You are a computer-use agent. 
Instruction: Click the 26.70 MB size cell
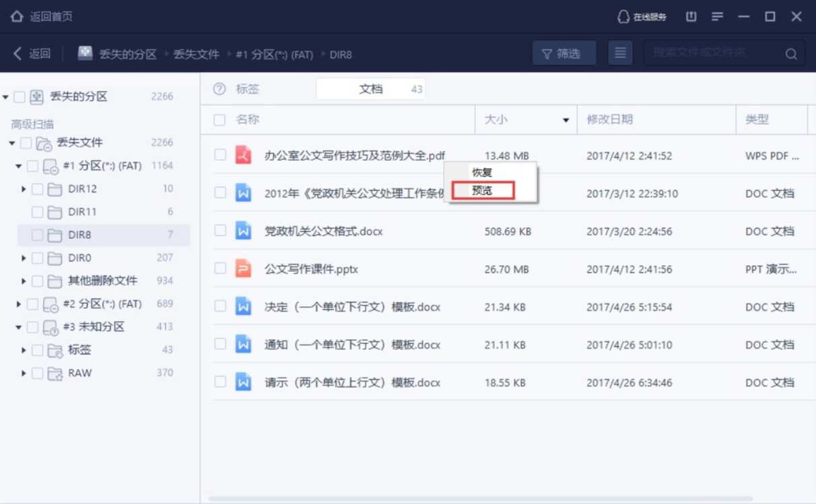click(x=506, y=269)
